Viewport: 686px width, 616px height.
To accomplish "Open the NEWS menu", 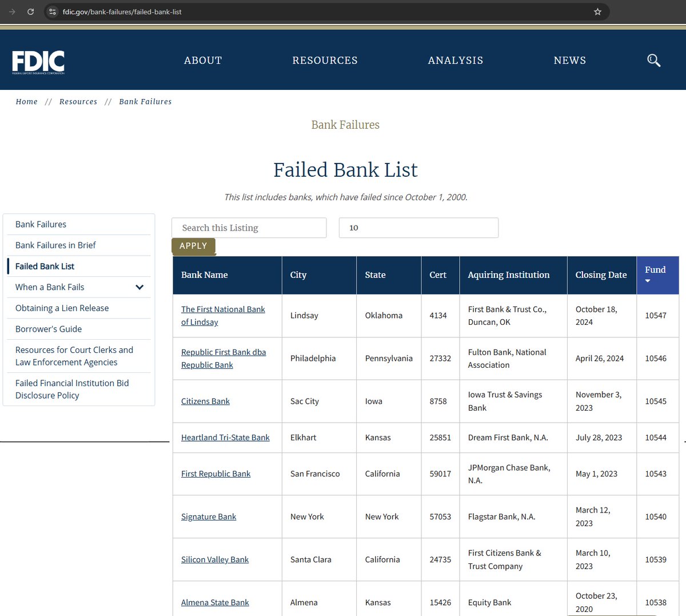I will pyautogui.click(x=570, y=61).
